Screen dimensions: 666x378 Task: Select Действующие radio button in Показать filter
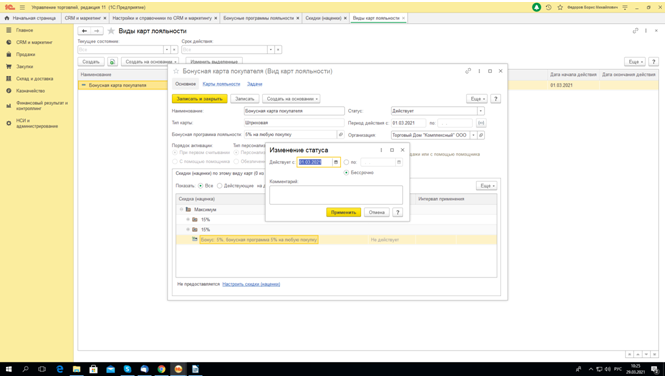pyautogui.click(x=219, y=186)
